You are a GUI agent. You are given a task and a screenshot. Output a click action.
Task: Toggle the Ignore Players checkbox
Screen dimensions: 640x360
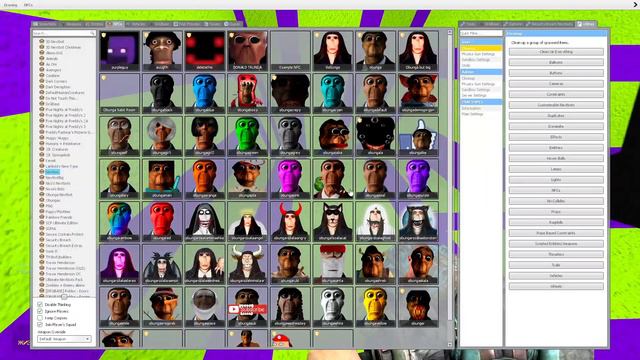click(x=40, y=311)
